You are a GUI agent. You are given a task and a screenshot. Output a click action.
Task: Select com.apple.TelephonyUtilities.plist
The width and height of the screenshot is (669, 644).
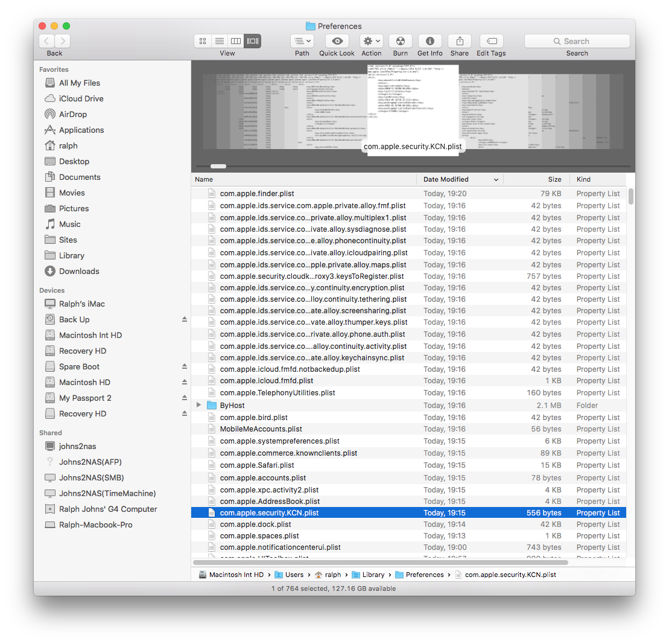pyautogui.click(x=409, y=393)
